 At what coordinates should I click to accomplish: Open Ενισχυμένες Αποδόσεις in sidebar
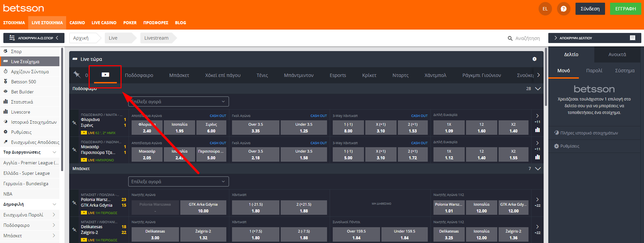30,142
